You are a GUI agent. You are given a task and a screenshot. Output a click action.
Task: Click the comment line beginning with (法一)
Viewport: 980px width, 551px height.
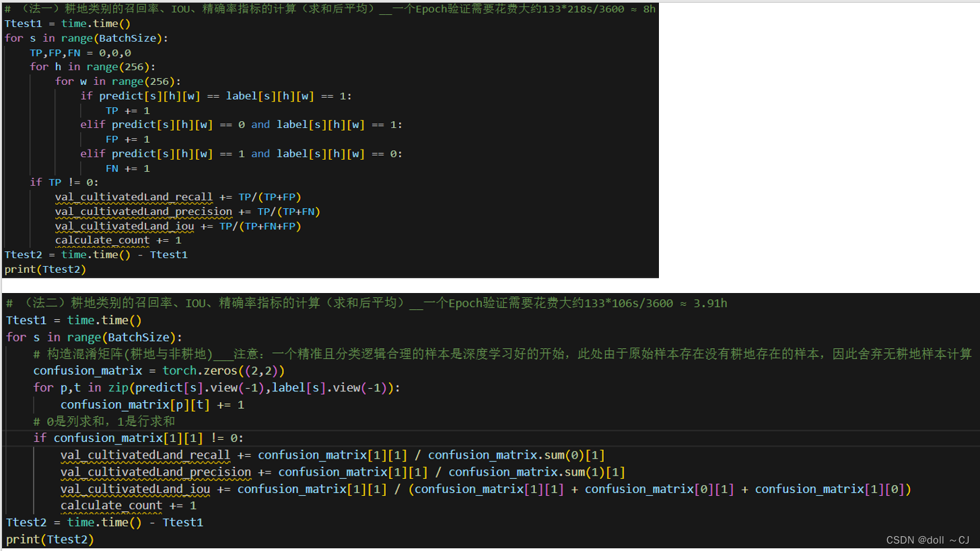(330, 9)
